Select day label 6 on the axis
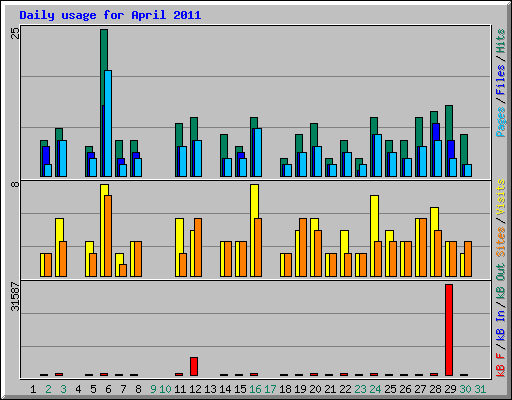This screenshot has width=512, height=400. (108, 389)
